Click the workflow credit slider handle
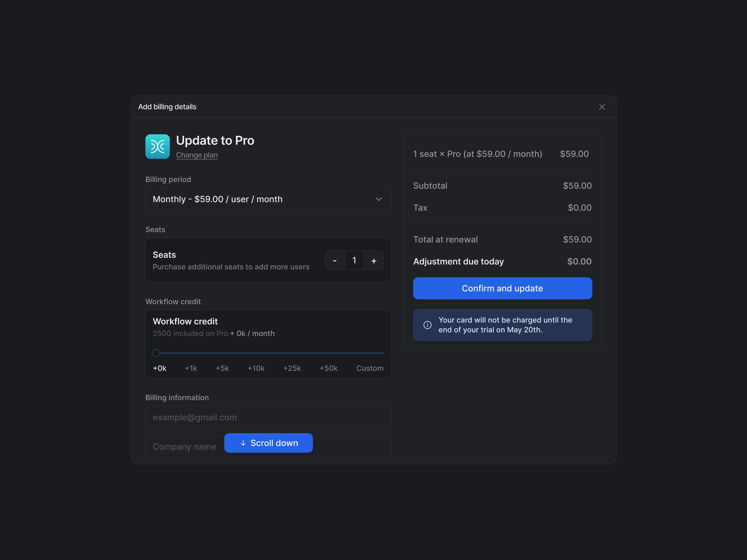This screenshot has width=747, height=560. (156, 353)
